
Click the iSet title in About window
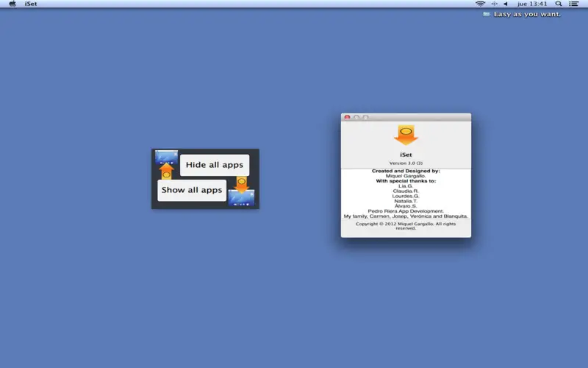pyautogui.click(x=406, y=155)
